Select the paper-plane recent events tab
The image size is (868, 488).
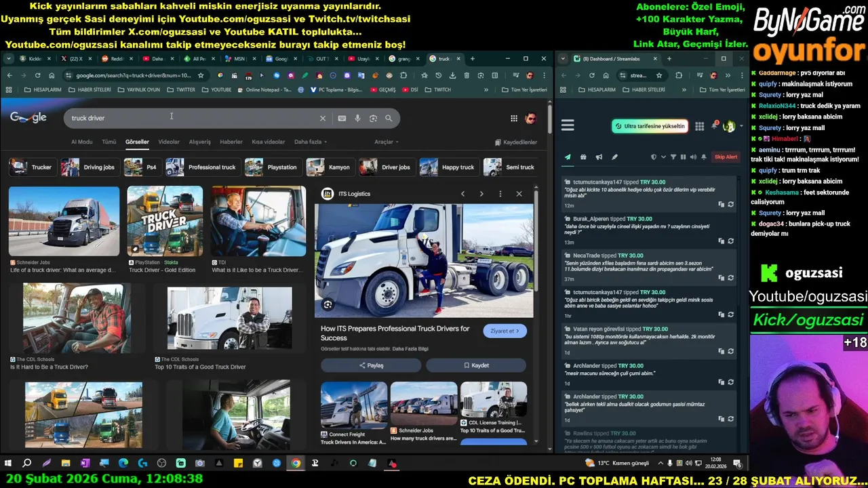[568, 157]
